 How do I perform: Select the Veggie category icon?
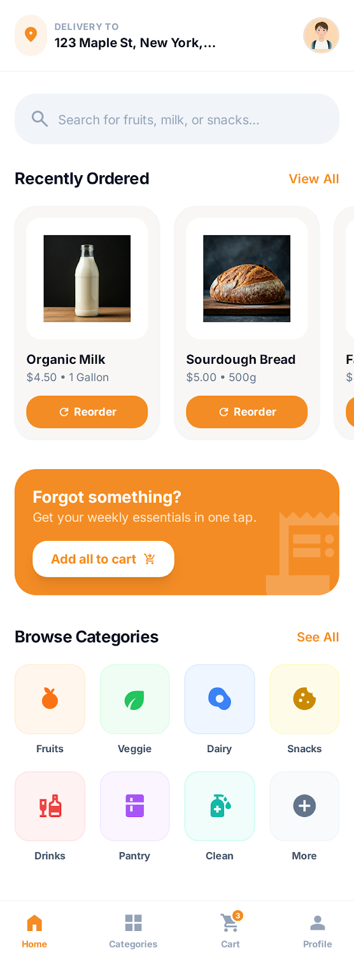(x=135, y=699)
